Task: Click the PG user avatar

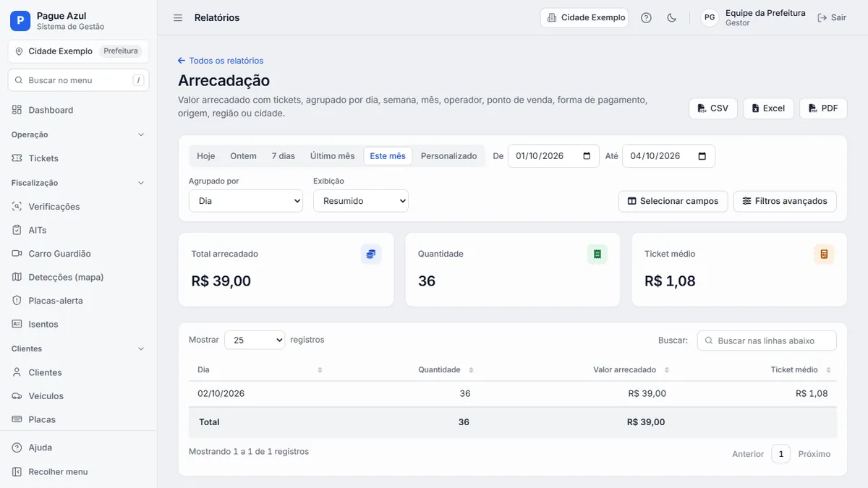Action: coord(710,17)
